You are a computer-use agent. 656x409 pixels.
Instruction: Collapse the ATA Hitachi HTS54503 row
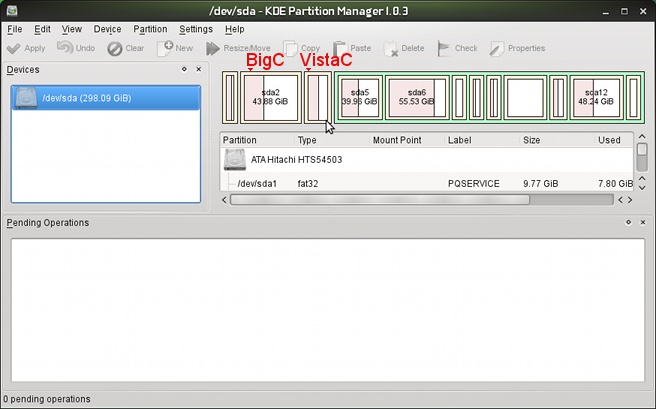point(235,159)
